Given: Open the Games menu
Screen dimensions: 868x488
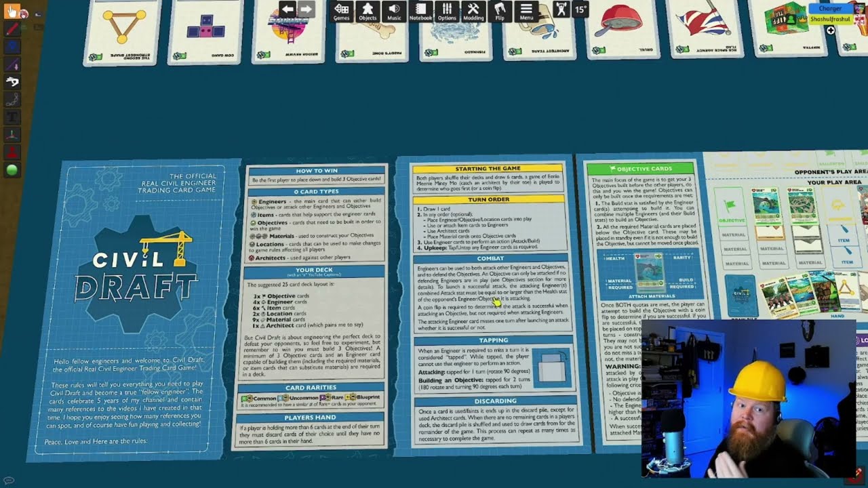Looking at the screenshot, I should tap(342, 11).
